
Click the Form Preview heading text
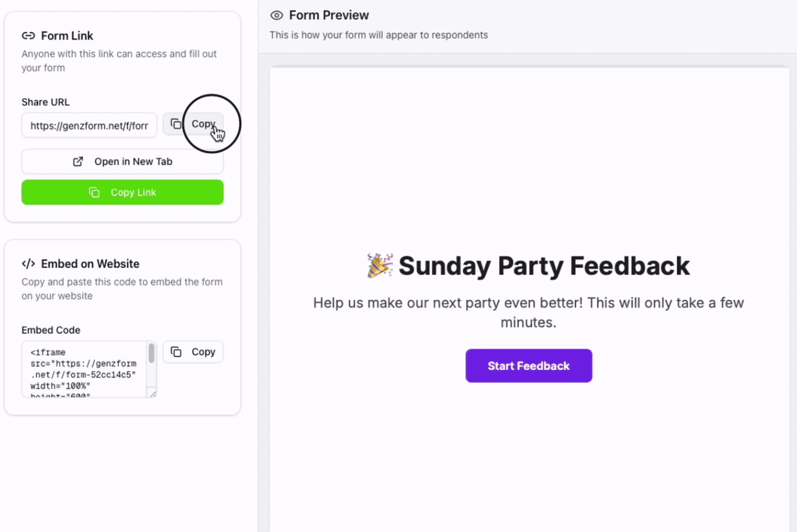(329, 15)
